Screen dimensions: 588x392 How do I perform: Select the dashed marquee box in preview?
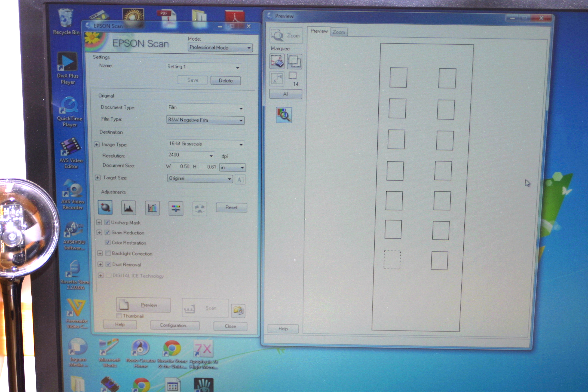point(392,260)
